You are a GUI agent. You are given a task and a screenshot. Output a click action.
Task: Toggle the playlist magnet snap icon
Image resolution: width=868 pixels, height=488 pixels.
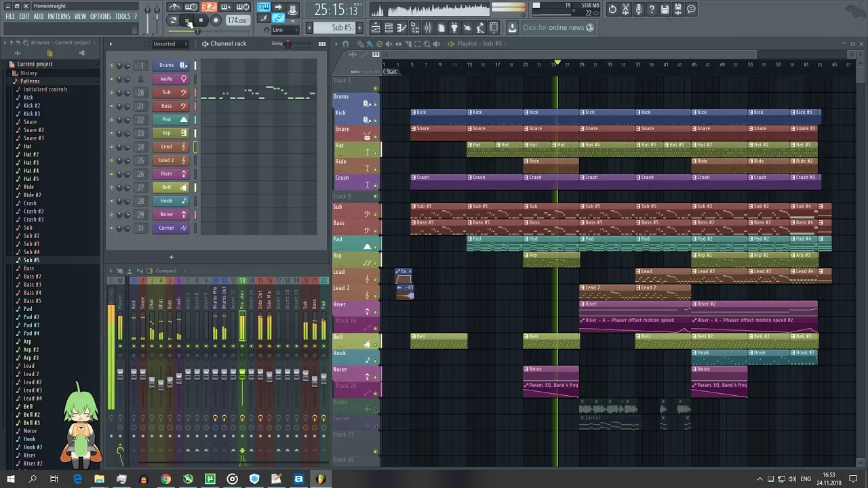coord(345,44)
